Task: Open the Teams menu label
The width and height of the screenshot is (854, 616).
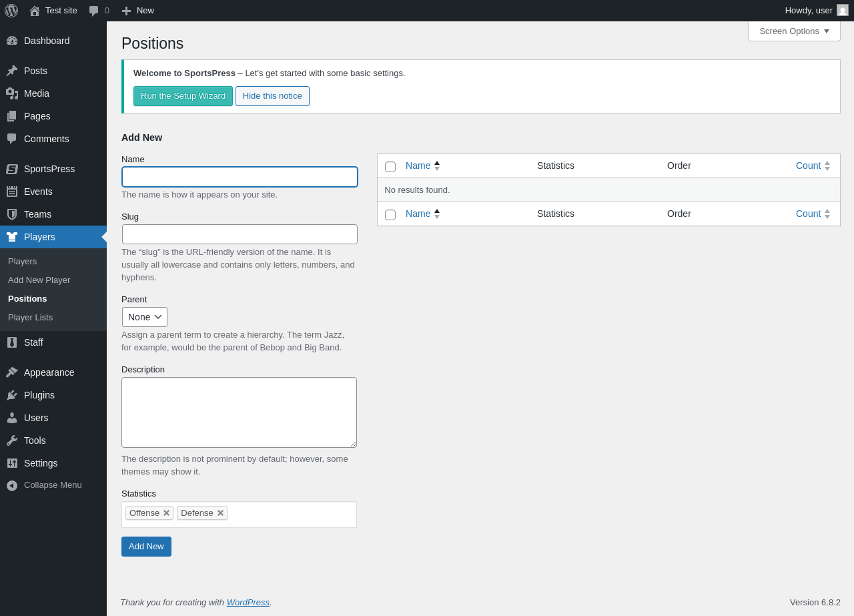Action: coord(37,214)
